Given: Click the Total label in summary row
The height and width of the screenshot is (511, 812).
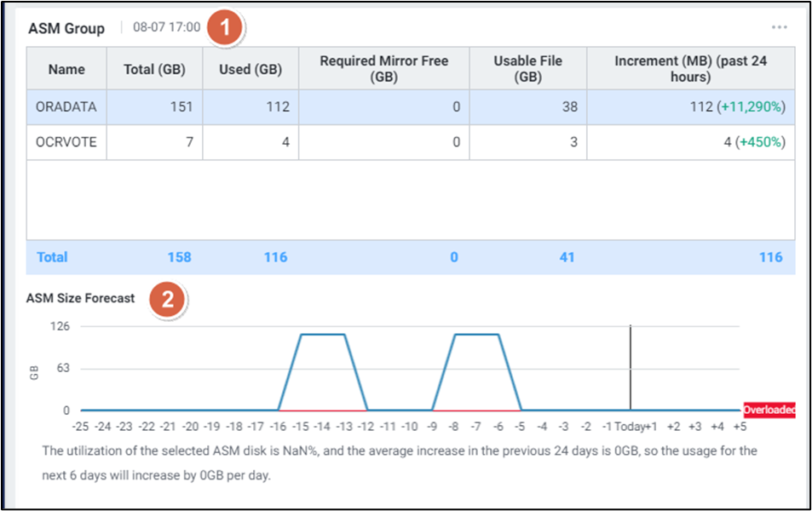Looking at the screenshot, I should coord(52,257).
